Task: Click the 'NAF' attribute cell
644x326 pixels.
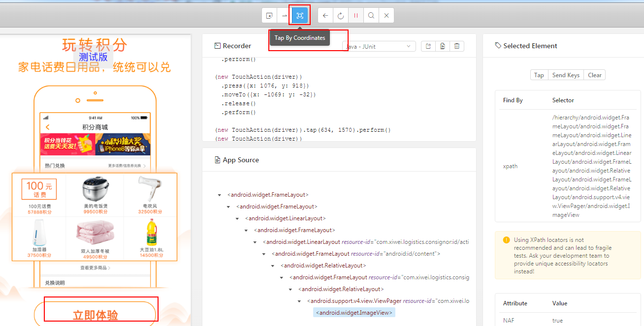Action: [x=508, y=321]
